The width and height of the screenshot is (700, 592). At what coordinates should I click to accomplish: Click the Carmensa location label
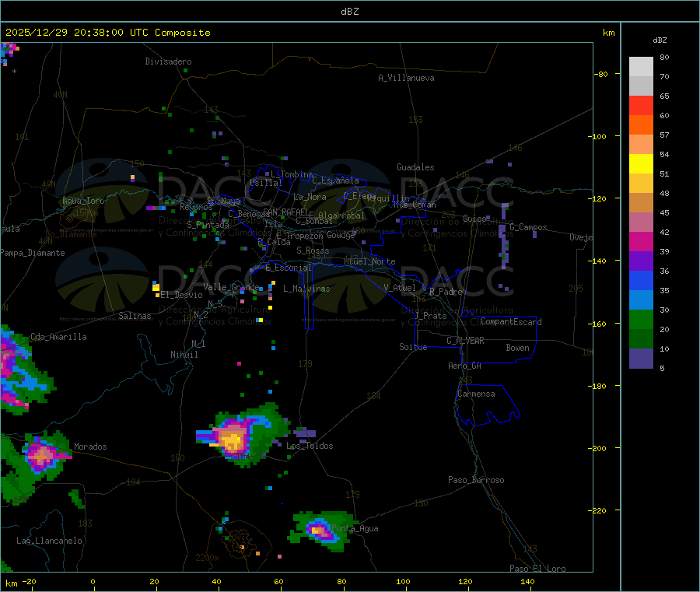[x=476, y=394]
